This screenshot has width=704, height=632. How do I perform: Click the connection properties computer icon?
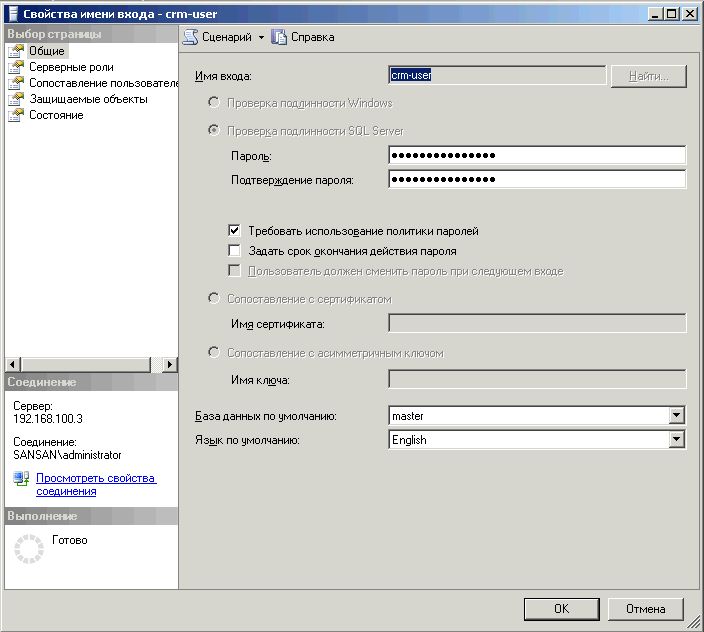[21, 478]
